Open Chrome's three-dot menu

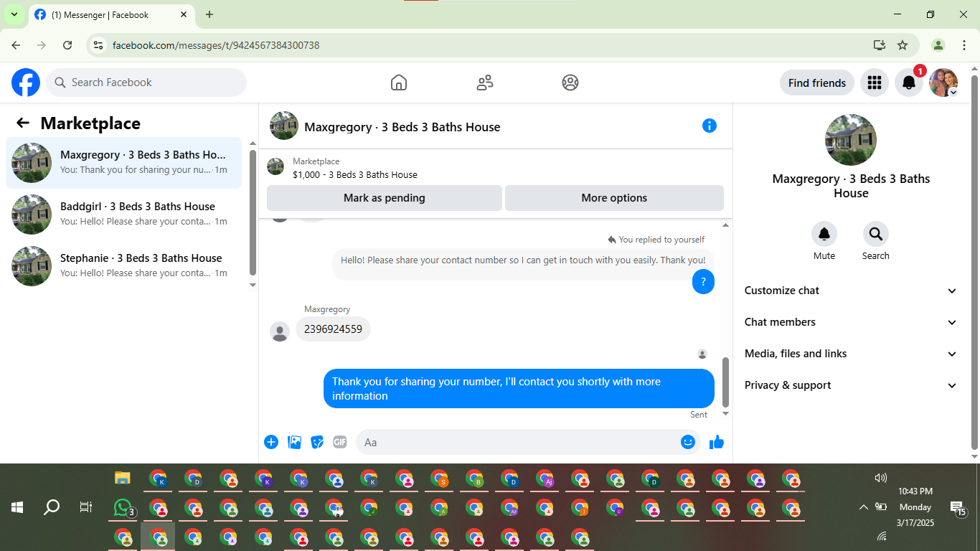tap(964, 45)
